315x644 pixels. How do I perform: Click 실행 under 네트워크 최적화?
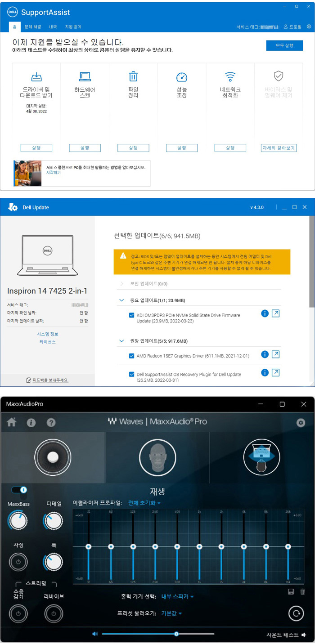click(x=230, y=148)
